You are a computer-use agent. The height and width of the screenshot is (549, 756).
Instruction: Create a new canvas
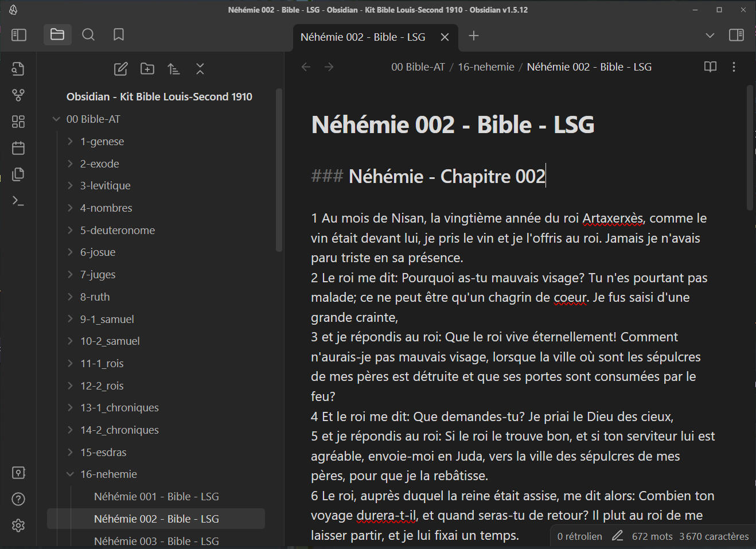click(x=18, y=122)
